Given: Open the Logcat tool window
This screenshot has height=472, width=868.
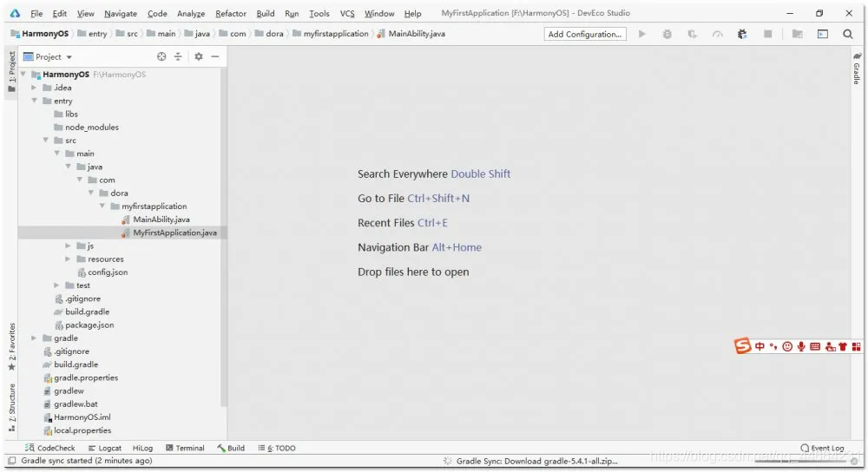Looking at the screenshot, I should pyautogui.click(x=105, y=448).
